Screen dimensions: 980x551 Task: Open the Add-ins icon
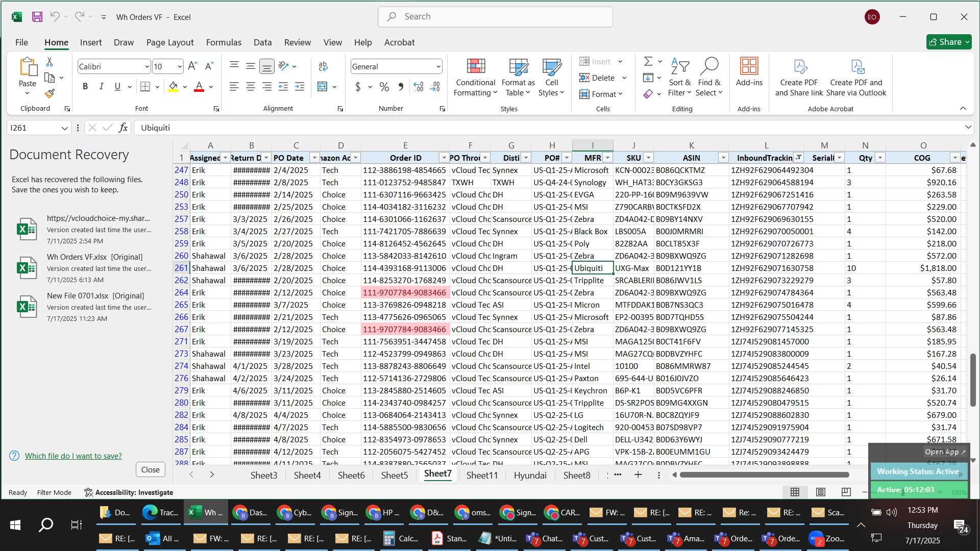(x=749, y=66)
